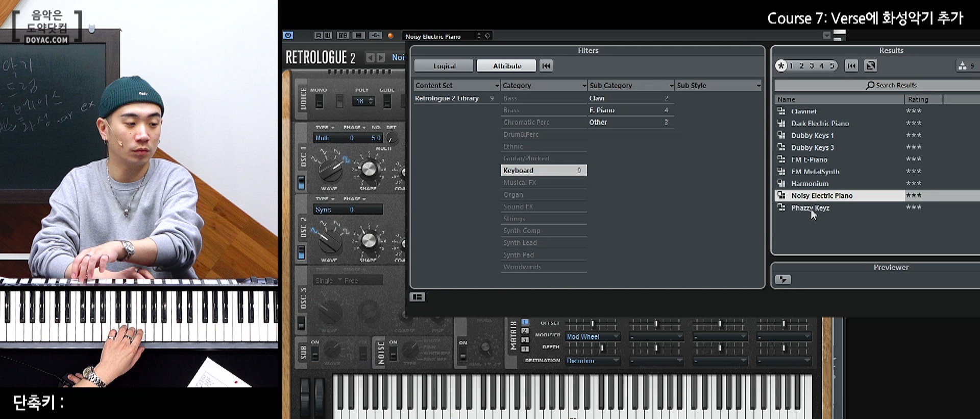Open OSC 1 PHASE dropdown
The image size is (980, 419).
(355, 127)
